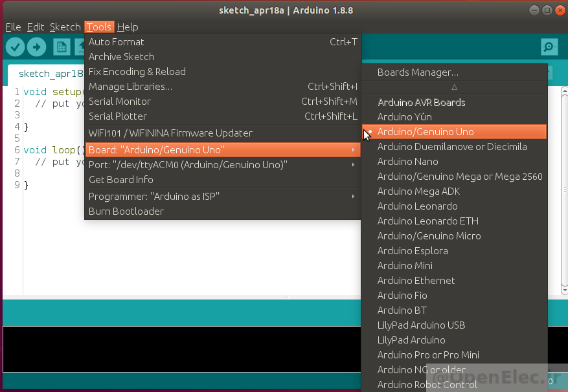Select the Serial Monitor entry in the Tools menu

coord(223,102)
